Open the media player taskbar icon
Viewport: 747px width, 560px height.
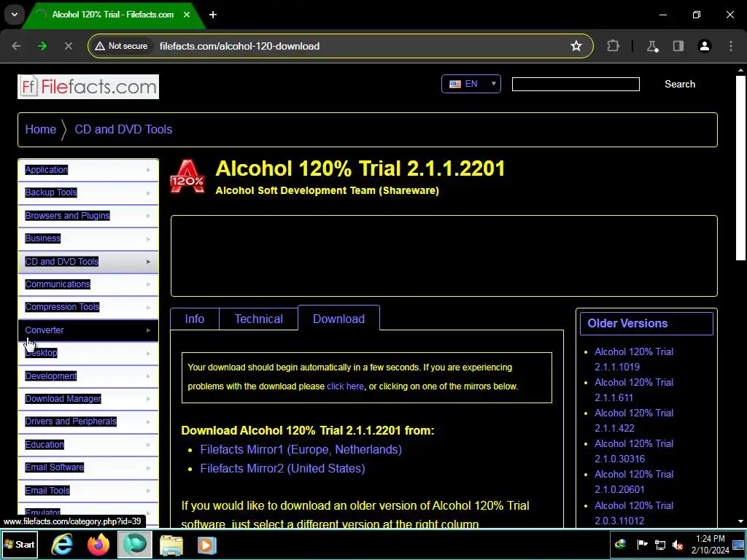click(x=206, y=545)
